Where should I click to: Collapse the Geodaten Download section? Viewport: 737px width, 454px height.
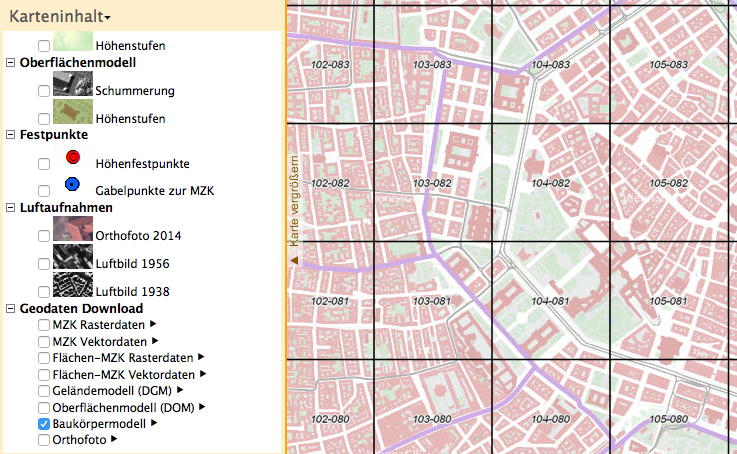[11, 309]
